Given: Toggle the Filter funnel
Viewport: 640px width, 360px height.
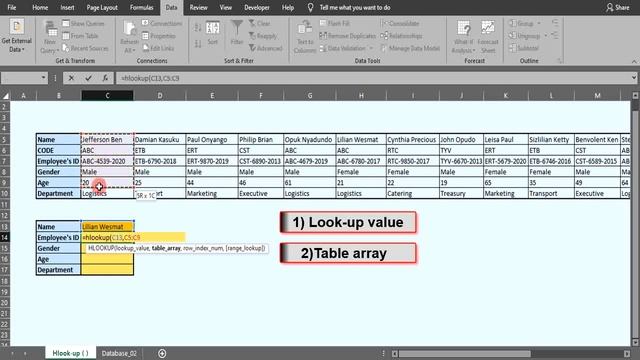Looking at the screenshot, I should [237, 33].
